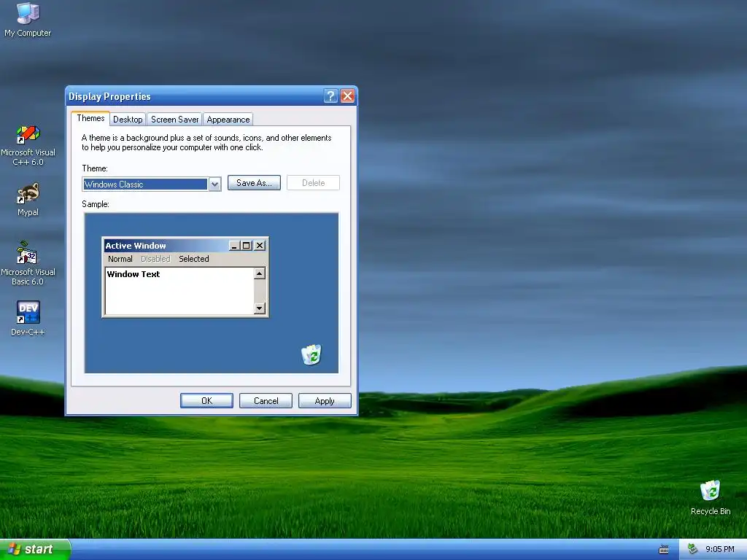Viewport: 747px width, 560px height.
Task: Expand the Theme dropdown arrow
Action: pyautogui.click(x=215, y=184)
